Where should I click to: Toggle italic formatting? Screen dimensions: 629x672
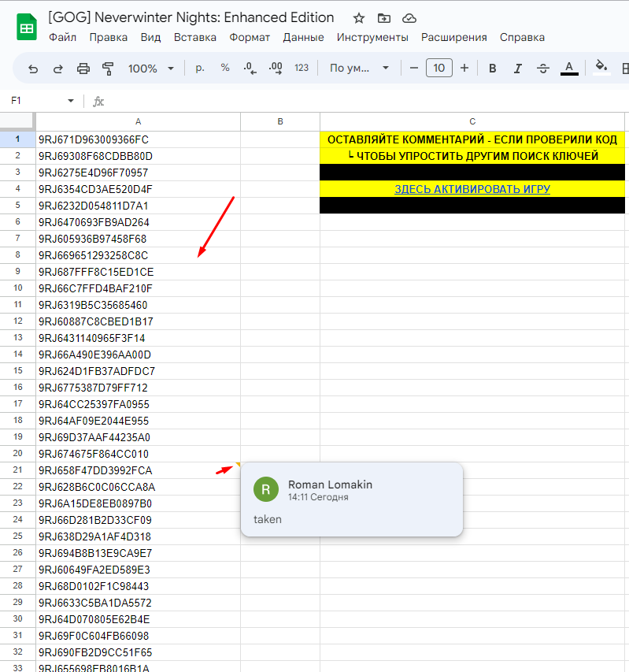pyautogui.click(x=518, y=69)
